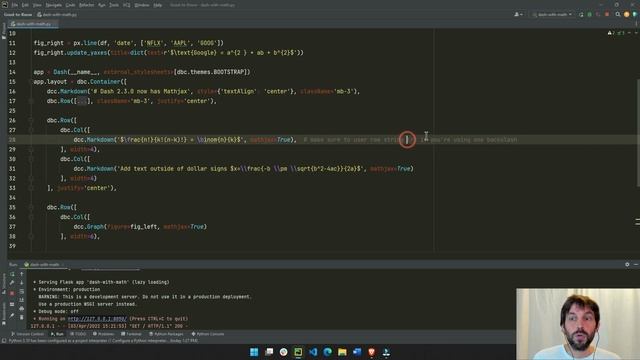Open the Refactor menu
This screenshot has height=360, width=640.
click(87, 5)
